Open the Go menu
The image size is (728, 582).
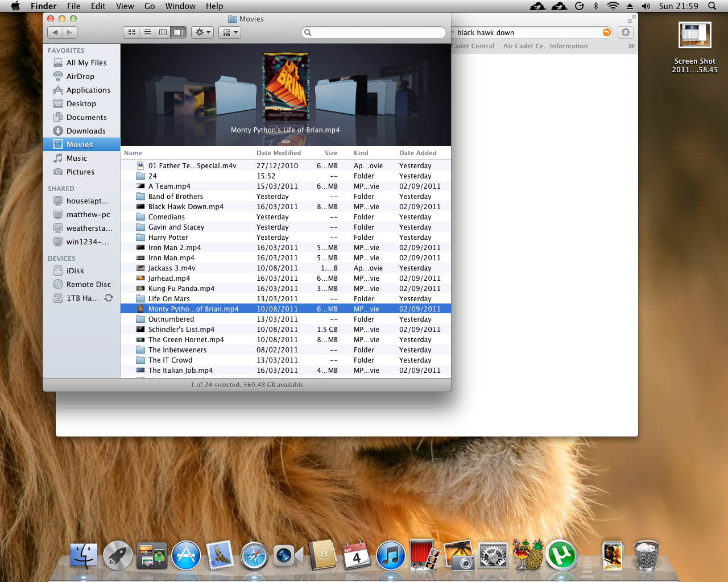[x=150, y=6]
